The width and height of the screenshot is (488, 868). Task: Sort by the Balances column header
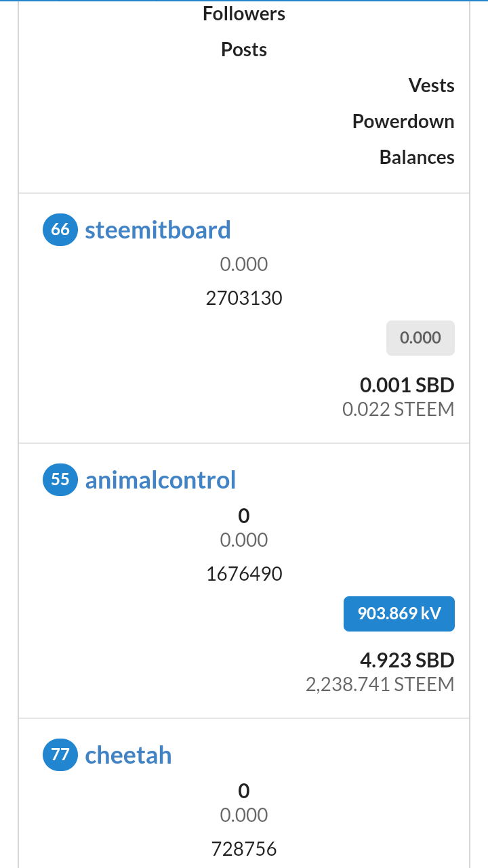point(417,157)
